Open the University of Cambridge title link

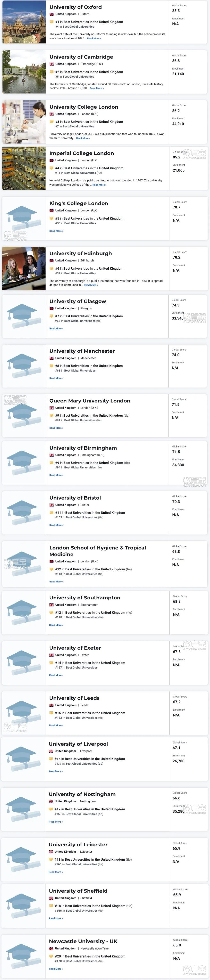tap(81, 57)
